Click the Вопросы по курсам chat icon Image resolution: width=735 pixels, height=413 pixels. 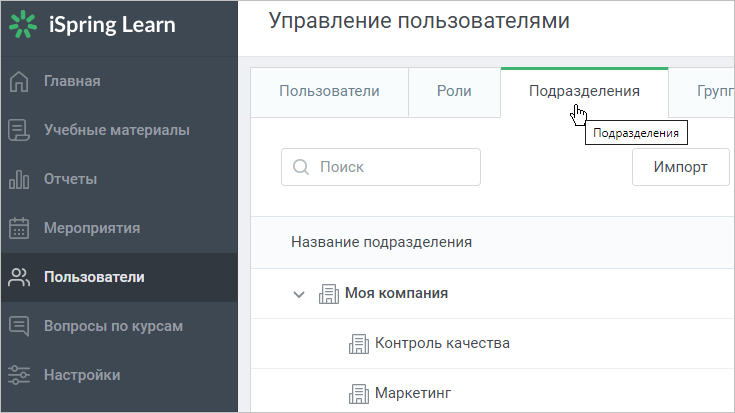click(x=19, y=326)
